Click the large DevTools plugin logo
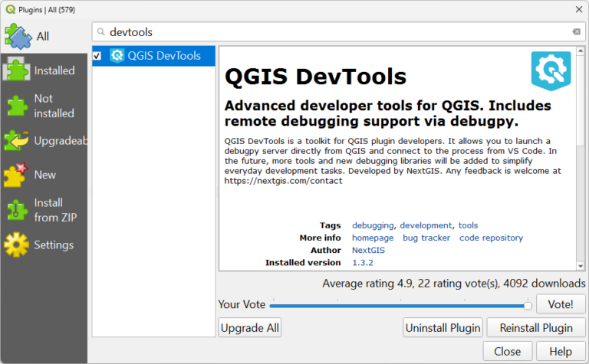589x364 pixels. tap(551, 71)
